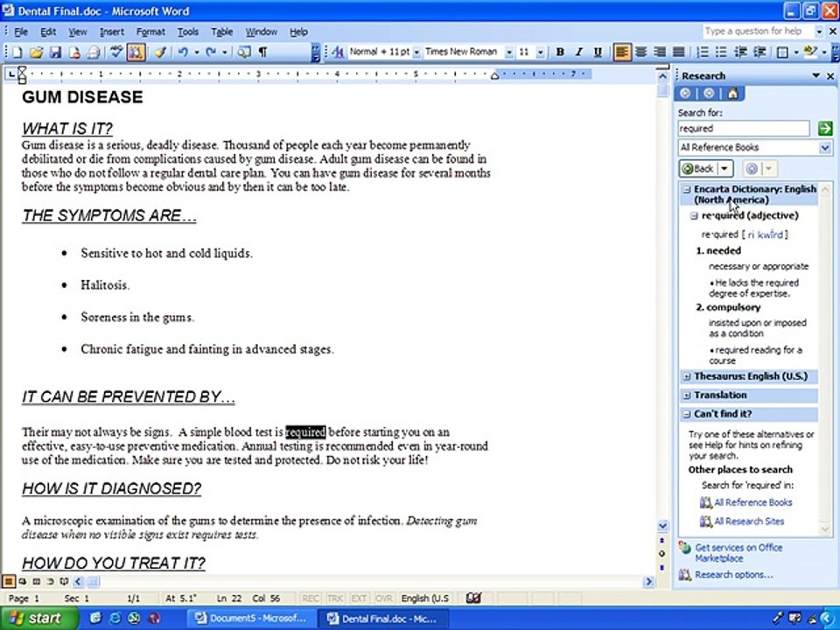This screenshot has width=840, height=630.
Task: Click the document vertical scrollbar down arrow
Action: click(662, 526)
